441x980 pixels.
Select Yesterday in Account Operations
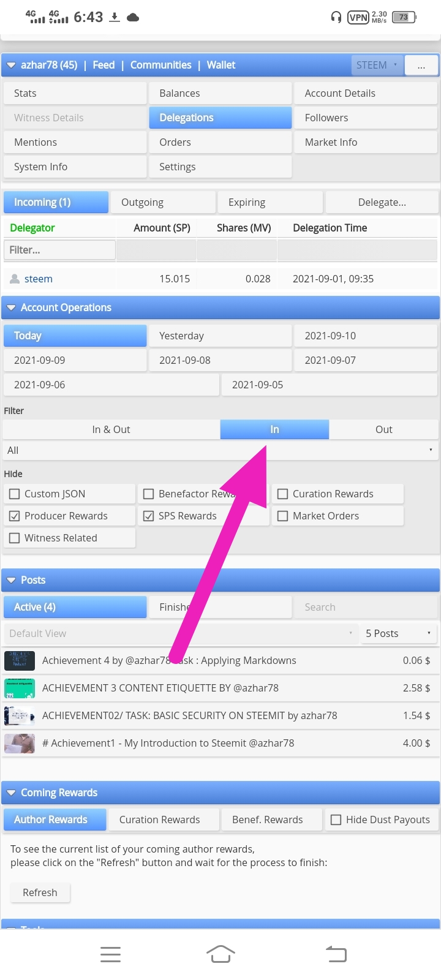221,336
